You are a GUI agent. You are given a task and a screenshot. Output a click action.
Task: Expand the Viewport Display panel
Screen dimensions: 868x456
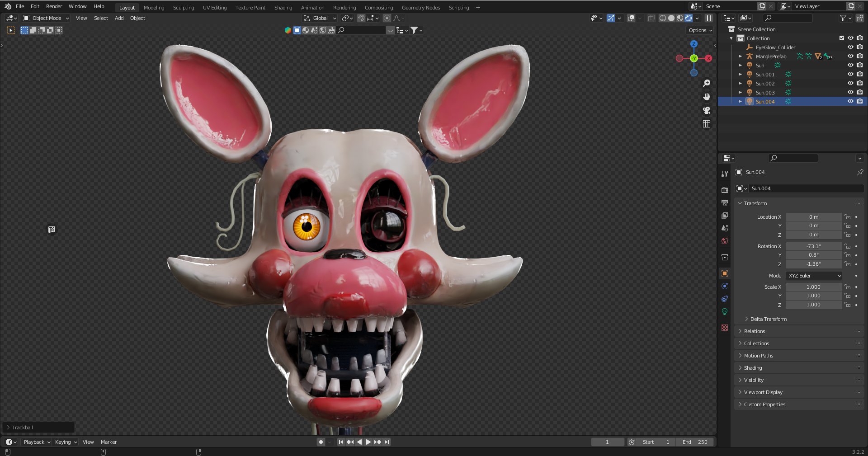point(799,392)
